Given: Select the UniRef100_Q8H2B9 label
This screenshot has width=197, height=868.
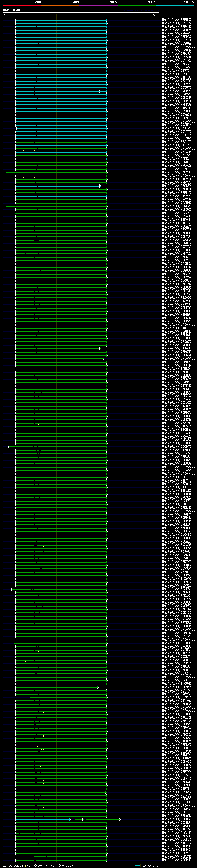Looking at the screenshot, I should coord(177,54).
